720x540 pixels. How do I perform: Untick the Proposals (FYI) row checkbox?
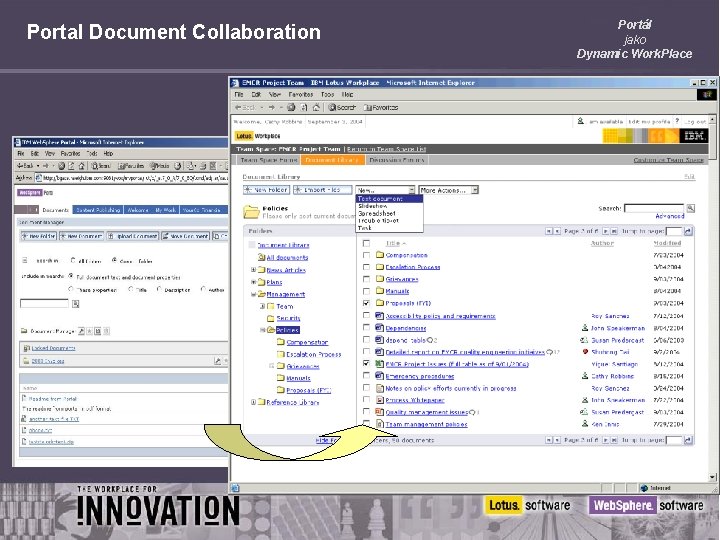pos(366,303)
